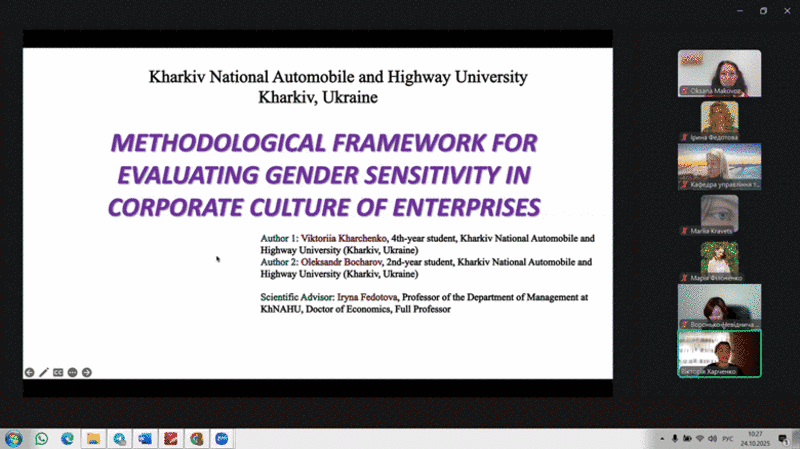Click the Кафедра управління participant video
This screenshot has width=800, height=449.
[x=719, y=166]
